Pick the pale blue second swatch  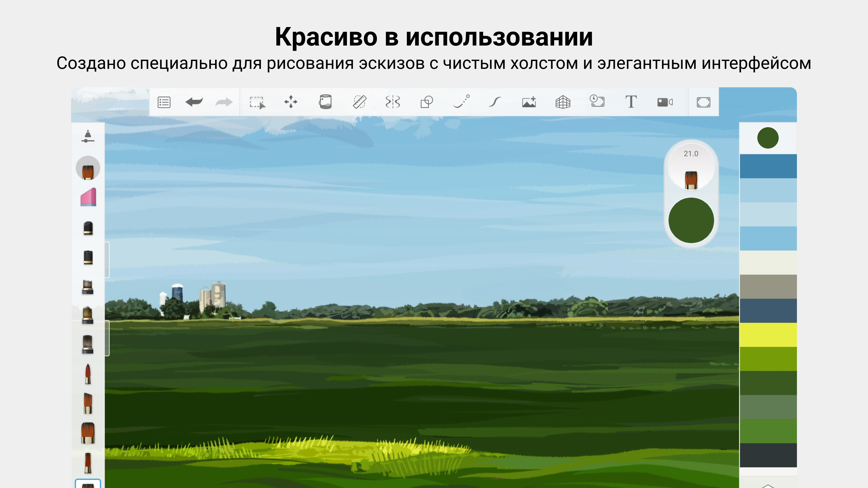point(768,190)
